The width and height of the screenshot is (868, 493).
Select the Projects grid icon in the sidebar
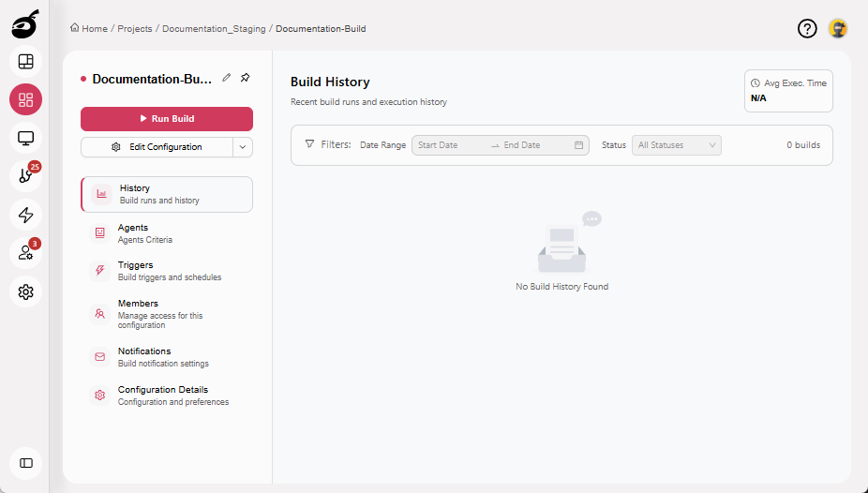[26, 99]
